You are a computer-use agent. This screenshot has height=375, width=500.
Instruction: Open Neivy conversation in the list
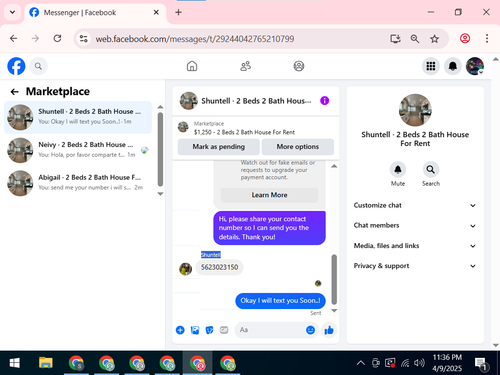pyautogui.click(x=78, y=150)
